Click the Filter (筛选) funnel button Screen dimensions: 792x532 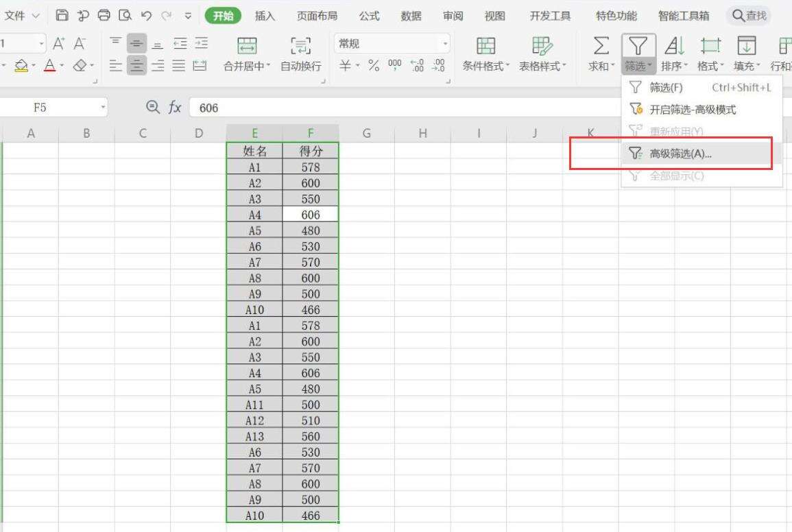(x=638, y=53)
